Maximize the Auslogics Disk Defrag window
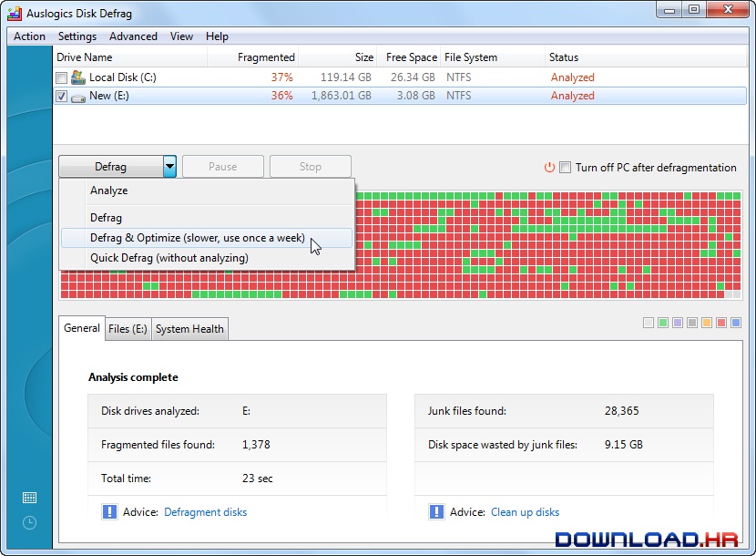756x556 pixels. tap(694, 10)
